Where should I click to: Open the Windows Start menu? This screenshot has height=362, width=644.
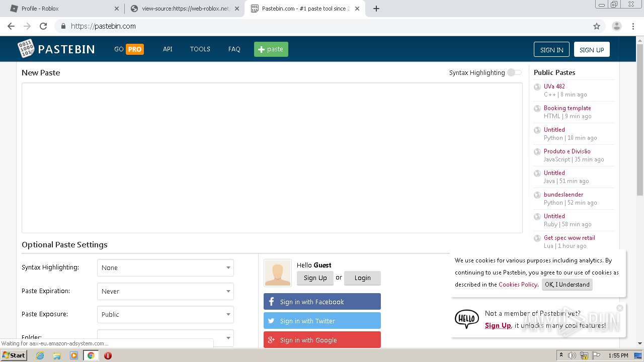coord(14,355)
